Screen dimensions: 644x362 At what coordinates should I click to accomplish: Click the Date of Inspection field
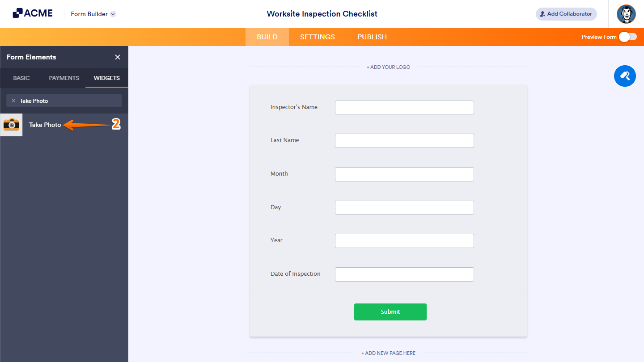click(x=404, y=274)
